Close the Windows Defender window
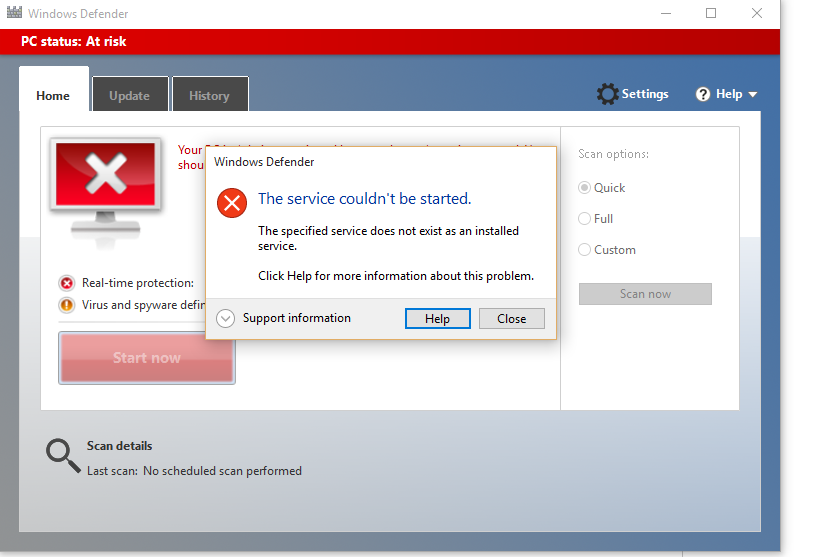The width and height of the screenshot is (825, 557). tap(757, 13)
